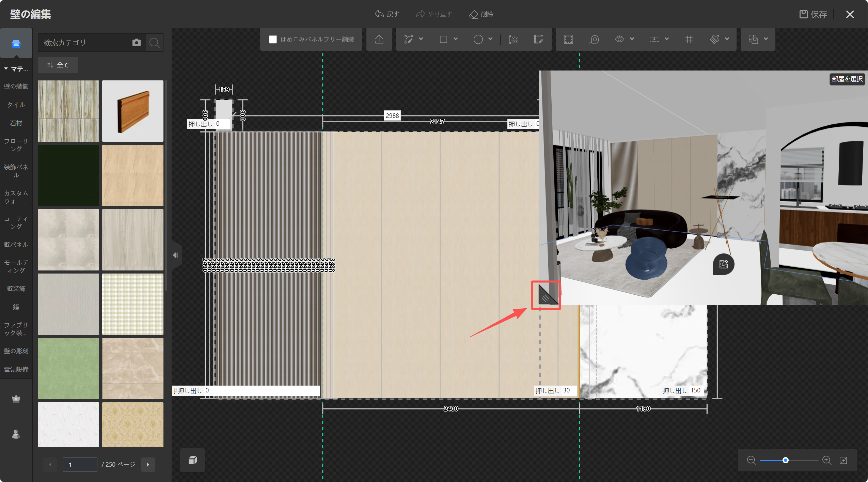
Task: Click the copy layers icon
Action: point(753,40)
